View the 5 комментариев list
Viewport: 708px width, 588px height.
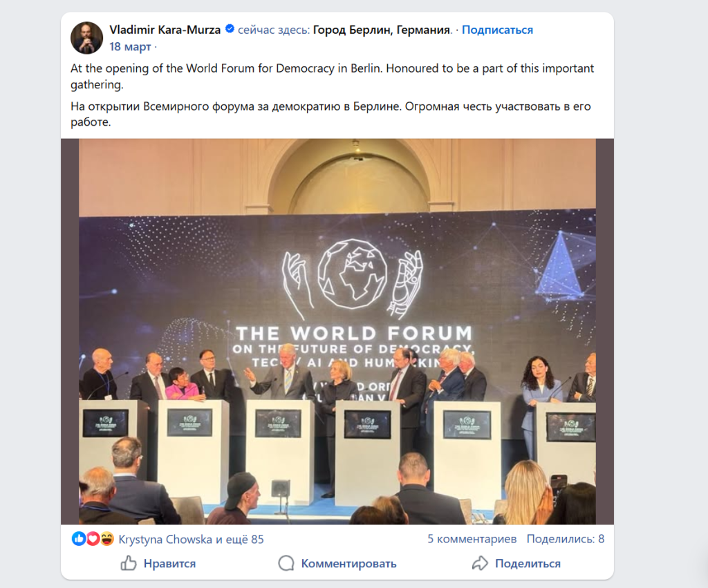coord(472,539)
